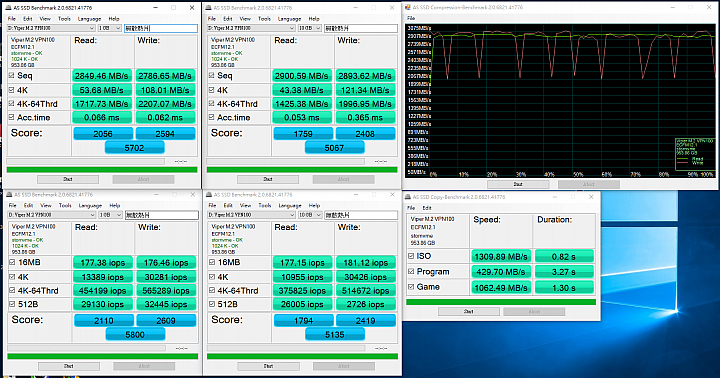
Task: Click Start in the window scoring 5067
Action: point(268,179)
